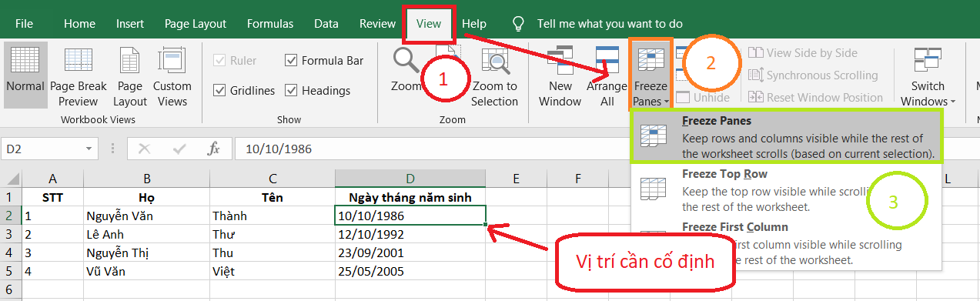
Task: Select active cell 10/10/1986 in column D
Action: point(411,216)
